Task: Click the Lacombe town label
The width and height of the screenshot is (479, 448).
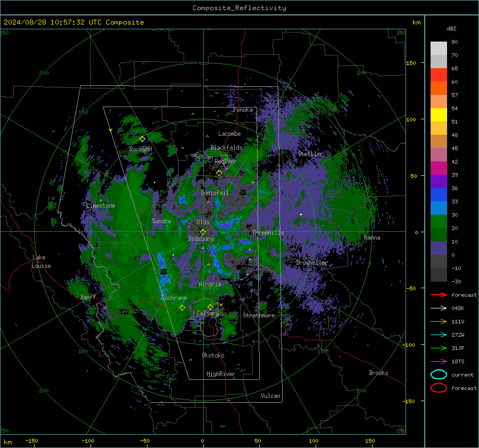Action: pos(229,134)
